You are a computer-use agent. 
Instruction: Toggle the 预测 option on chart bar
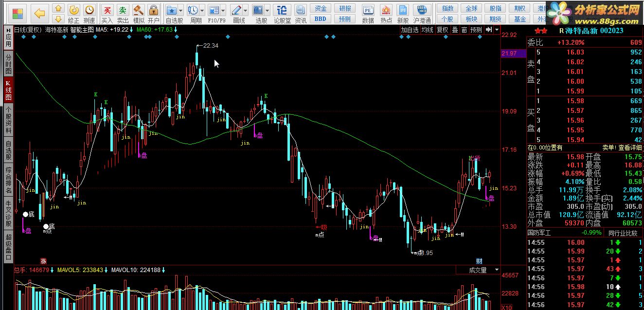476,30
